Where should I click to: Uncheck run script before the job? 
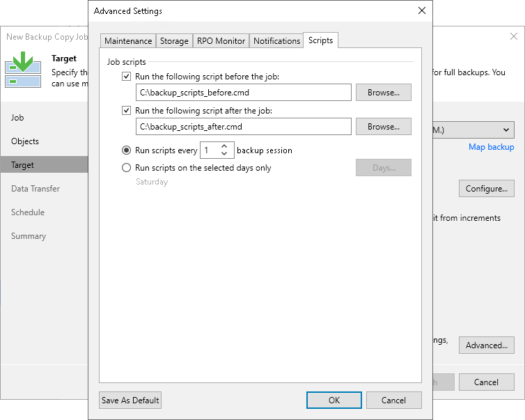pos(126,77)
